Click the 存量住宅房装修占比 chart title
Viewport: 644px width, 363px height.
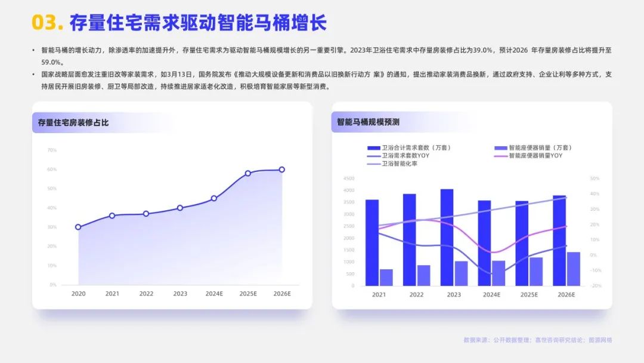point(73,123)
